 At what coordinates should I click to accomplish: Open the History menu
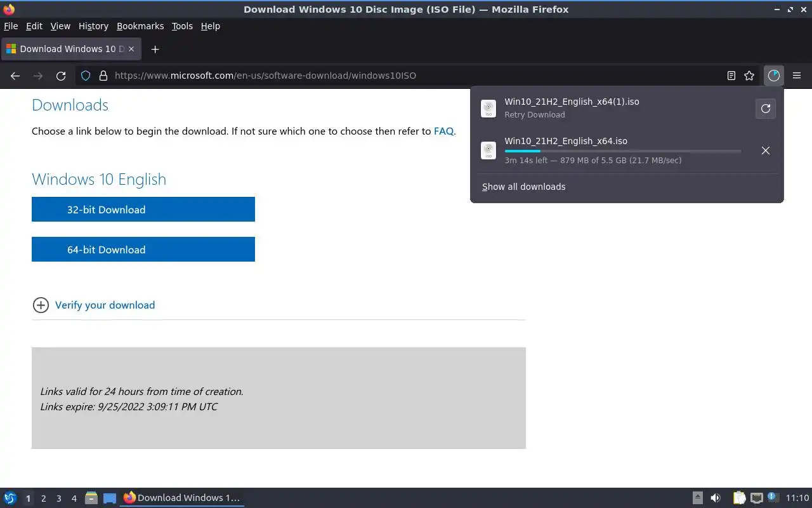click(x=93, y=26)
